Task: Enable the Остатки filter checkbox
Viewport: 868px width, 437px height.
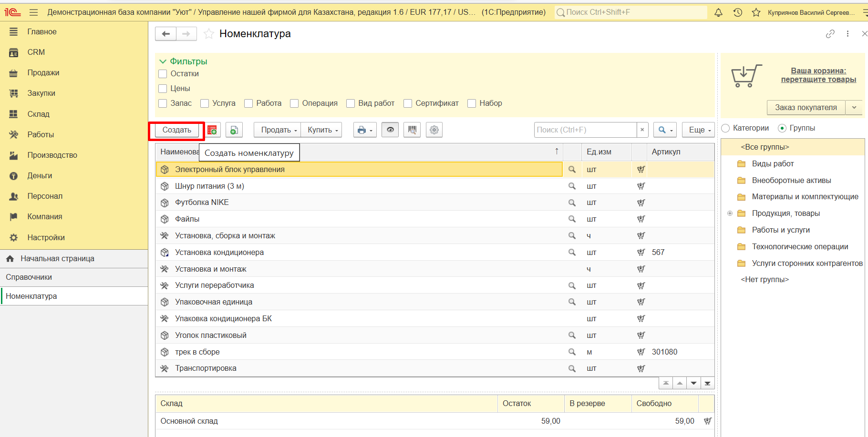Action: [163, 74]
